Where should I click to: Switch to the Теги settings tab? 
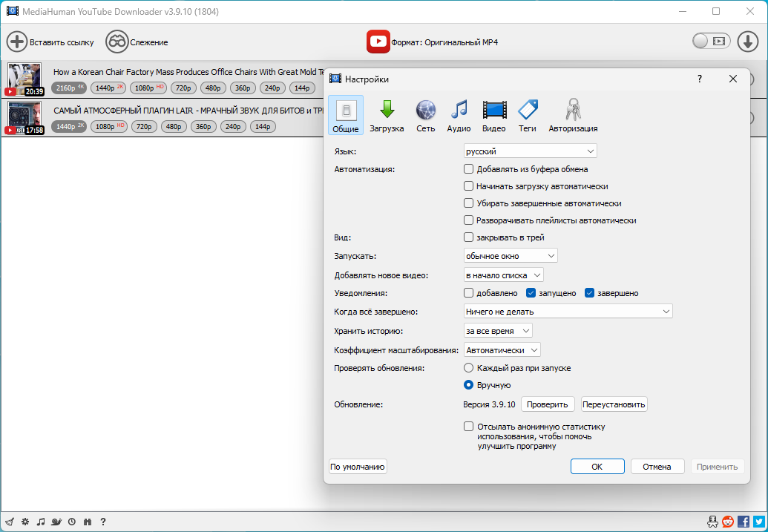coord(528,114)
